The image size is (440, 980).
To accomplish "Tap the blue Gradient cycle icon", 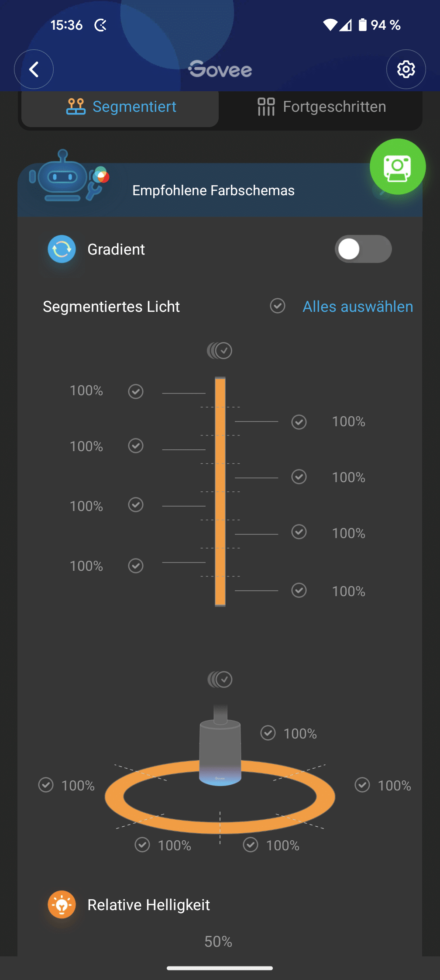I will coord(62,249).
